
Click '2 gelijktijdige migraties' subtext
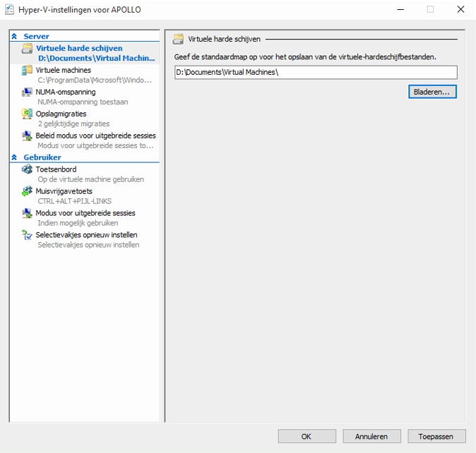pos(73,123)
